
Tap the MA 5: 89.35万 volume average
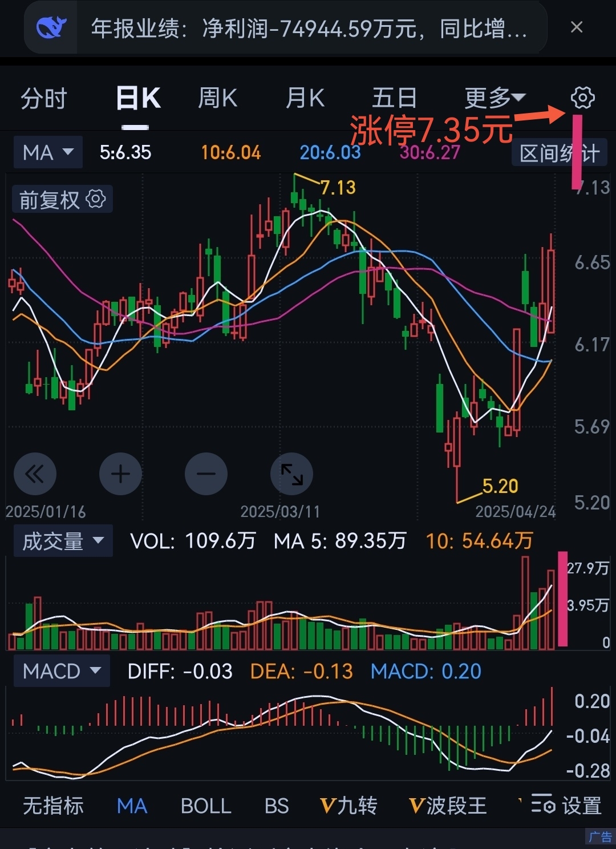tap(340, 540)
